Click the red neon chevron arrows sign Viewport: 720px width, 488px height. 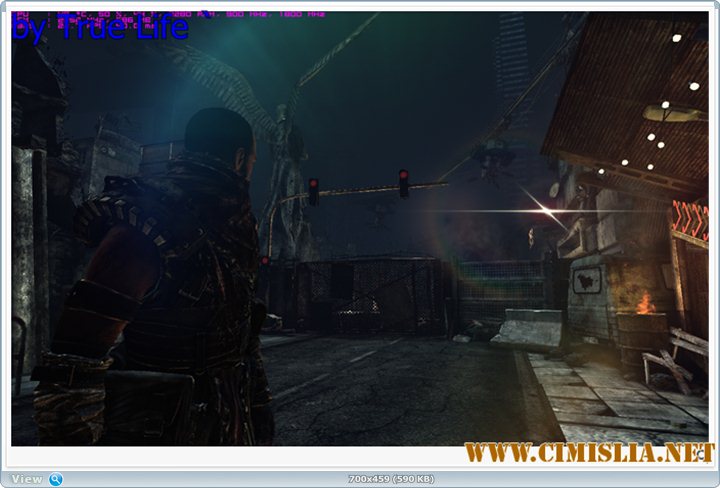pyautogui.click(x=689, y=217)
